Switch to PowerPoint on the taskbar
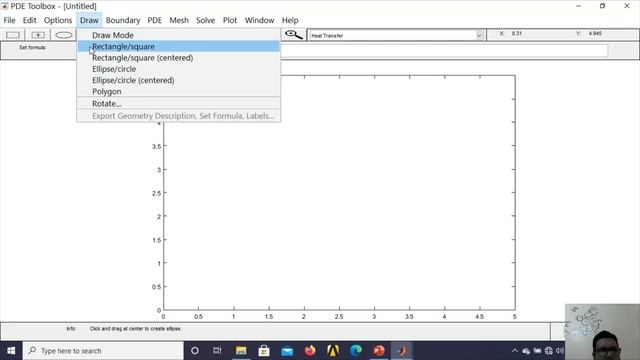This screenshot has width=640, height=360. (379, 351)
